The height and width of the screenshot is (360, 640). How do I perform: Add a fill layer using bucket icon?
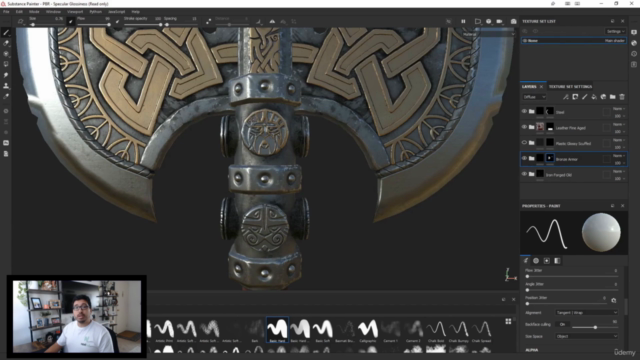[594, 97]
